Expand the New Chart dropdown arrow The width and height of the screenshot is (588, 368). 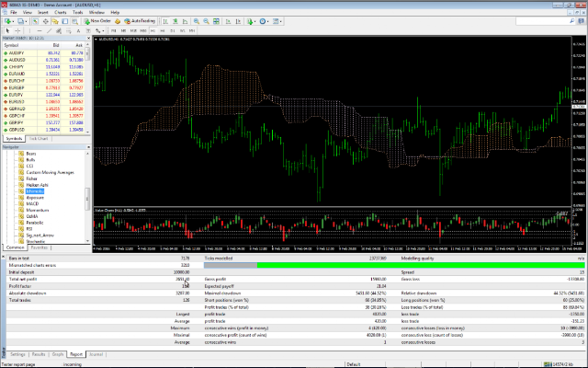click(x=13, y=22)
